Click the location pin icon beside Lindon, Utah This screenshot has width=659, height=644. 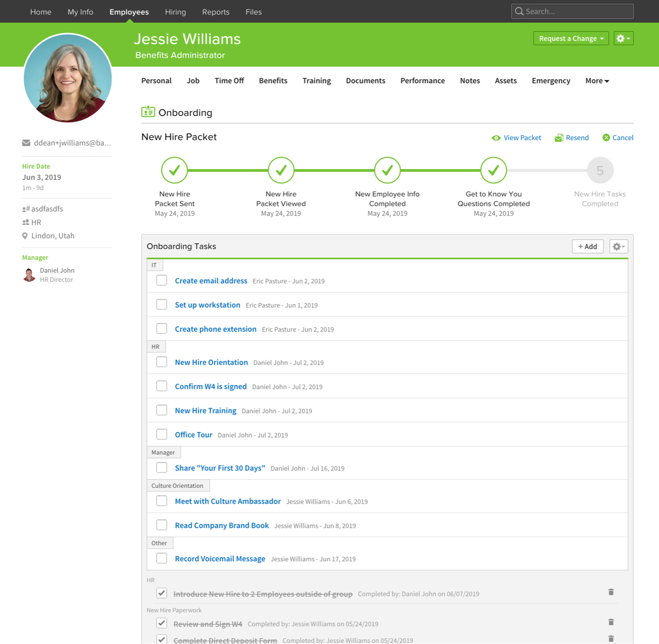point(25,235)
